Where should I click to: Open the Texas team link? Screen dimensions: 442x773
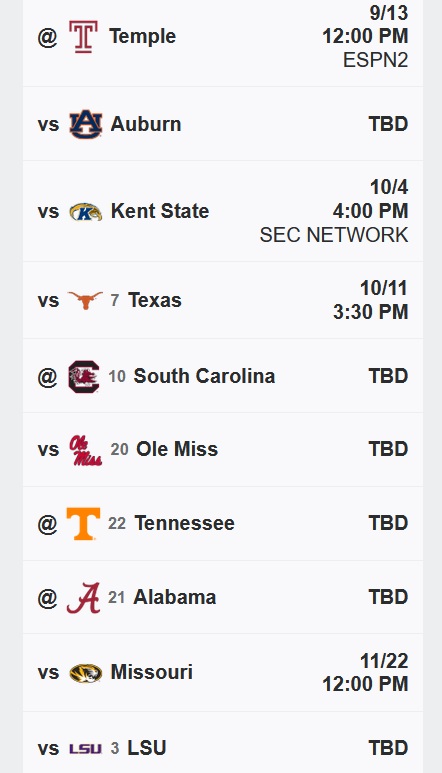click(155, 300)
